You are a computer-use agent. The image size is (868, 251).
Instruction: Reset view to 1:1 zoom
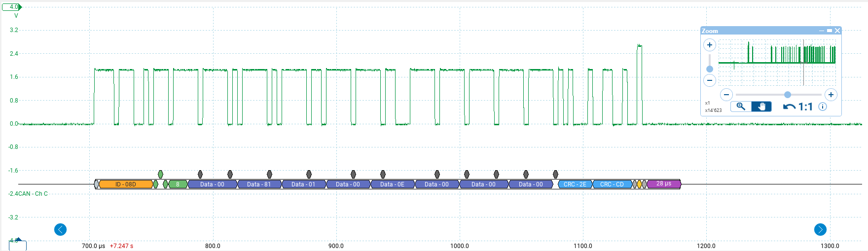(805, 107)
